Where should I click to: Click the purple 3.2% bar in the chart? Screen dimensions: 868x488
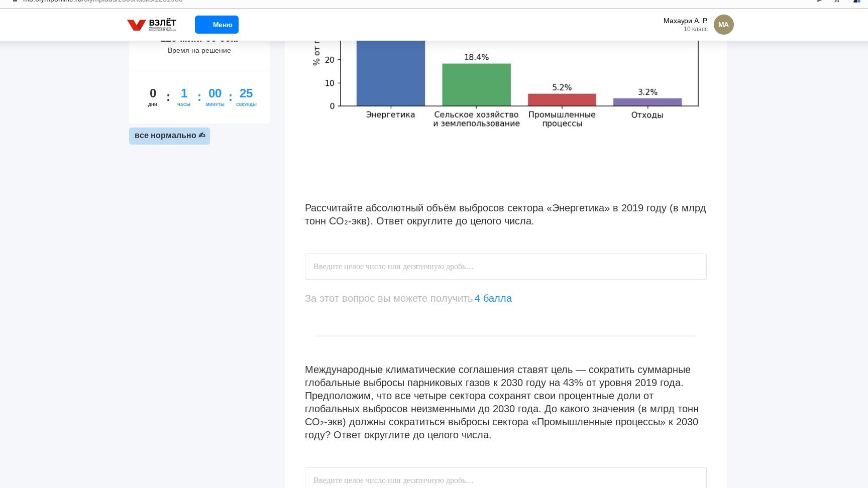pos(647,102)
